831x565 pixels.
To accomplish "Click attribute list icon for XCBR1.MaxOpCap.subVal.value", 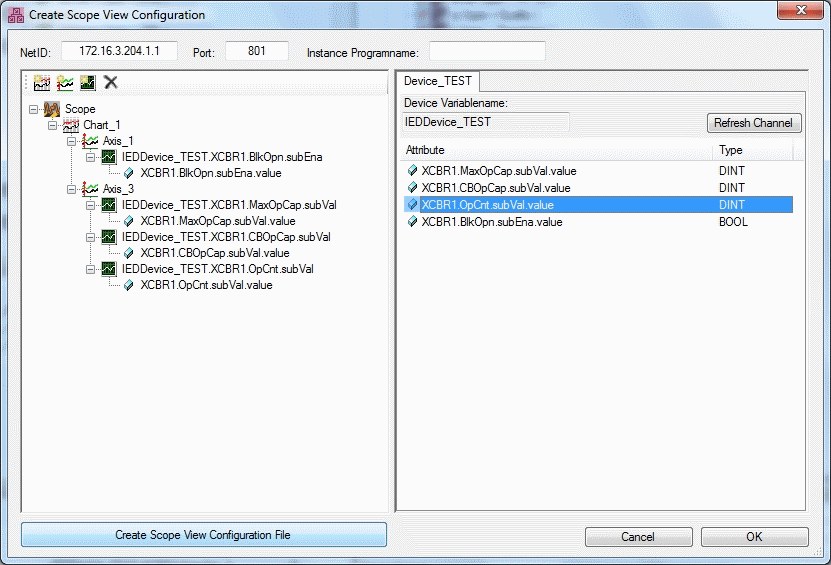I will [x=412, y=171].
